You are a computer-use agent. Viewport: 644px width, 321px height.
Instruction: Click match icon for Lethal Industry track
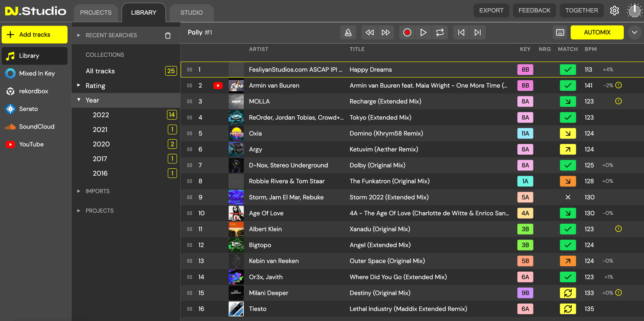click(x=568, y=309)
